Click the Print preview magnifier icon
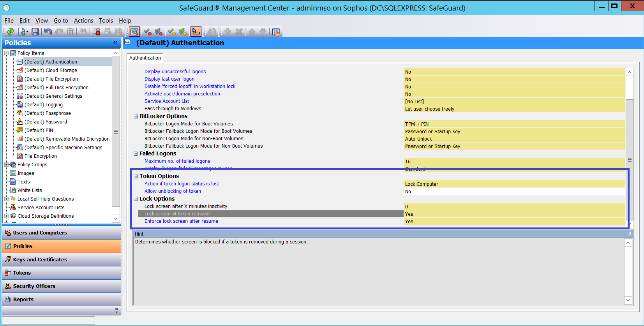 point(118,32)
